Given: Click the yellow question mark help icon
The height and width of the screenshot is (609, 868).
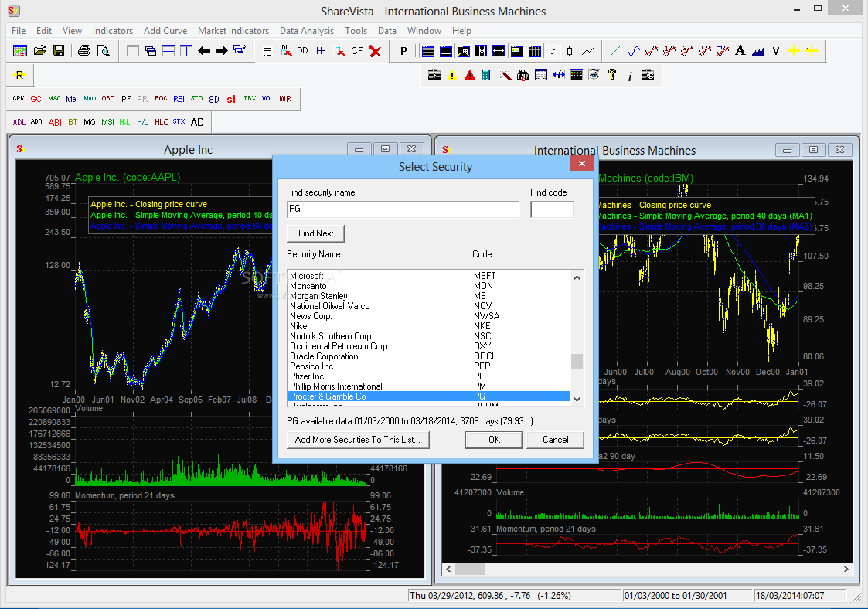Looking at the screenshot, I should (611, 75).
